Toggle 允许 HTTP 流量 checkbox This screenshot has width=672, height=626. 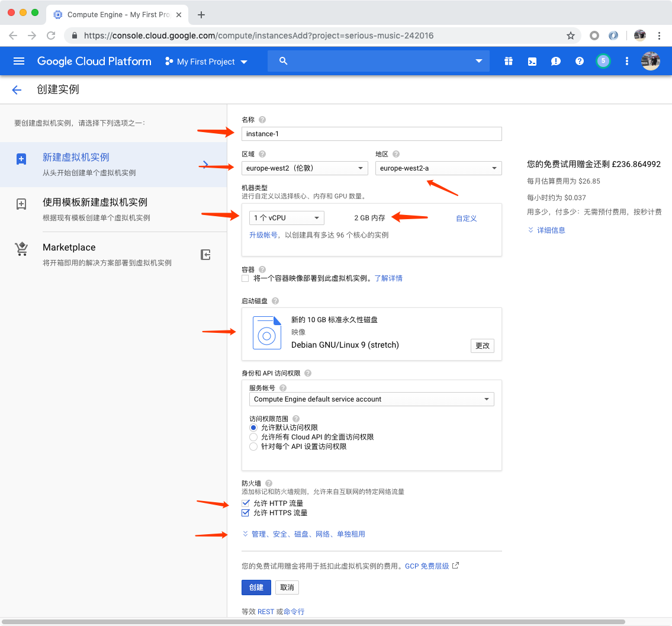[x=246, y=503]
